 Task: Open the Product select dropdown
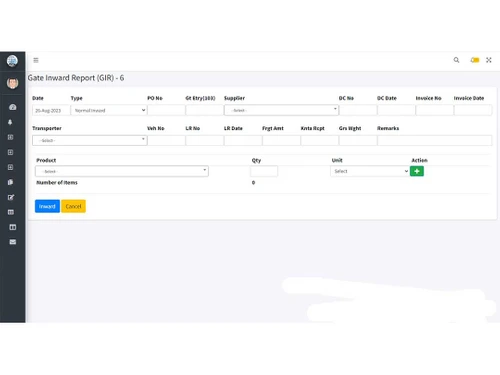[122, 171]
